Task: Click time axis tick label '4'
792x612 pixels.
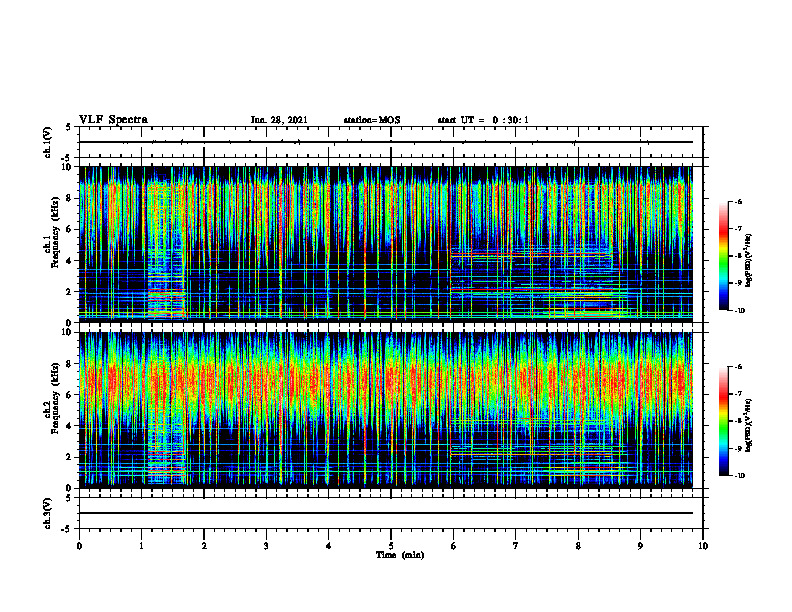Action: tap(329, 546)
